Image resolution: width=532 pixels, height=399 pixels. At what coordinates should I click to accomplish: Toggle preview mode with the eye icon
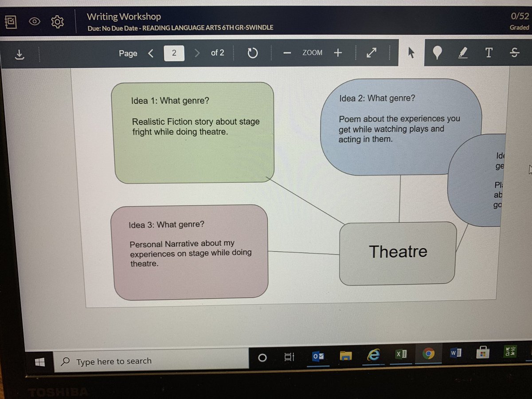coord(34,21)
